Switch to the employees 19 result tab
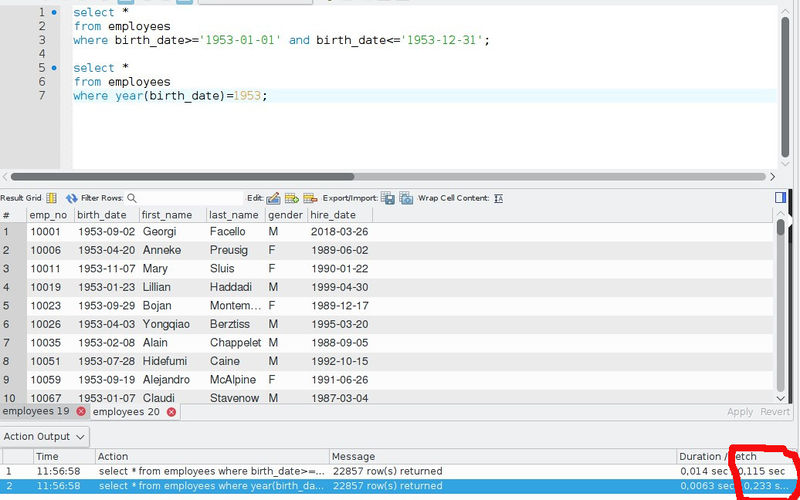 (x=36, y=411)
